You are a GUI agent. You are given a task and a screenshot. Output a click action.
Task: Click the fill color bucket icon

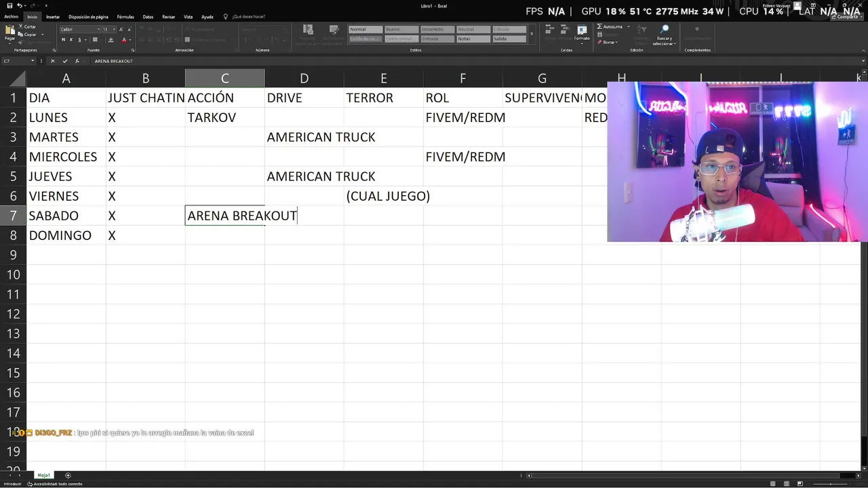point(110,40)
